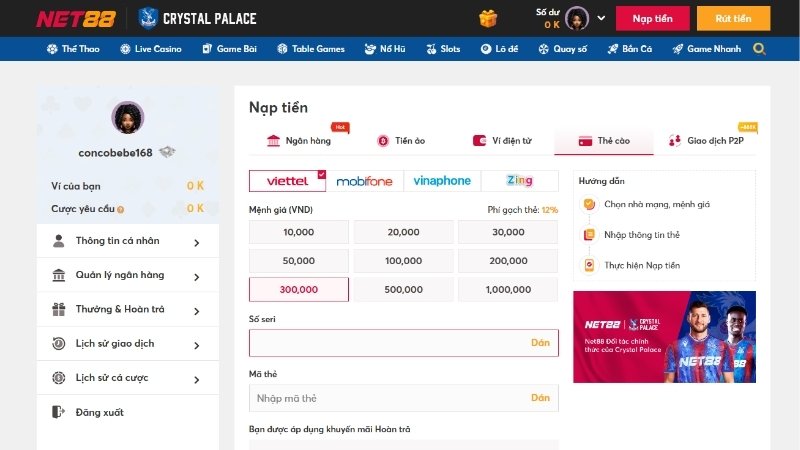Click the Phí gạch thẻ 12% text

click(x=522, y=210)
